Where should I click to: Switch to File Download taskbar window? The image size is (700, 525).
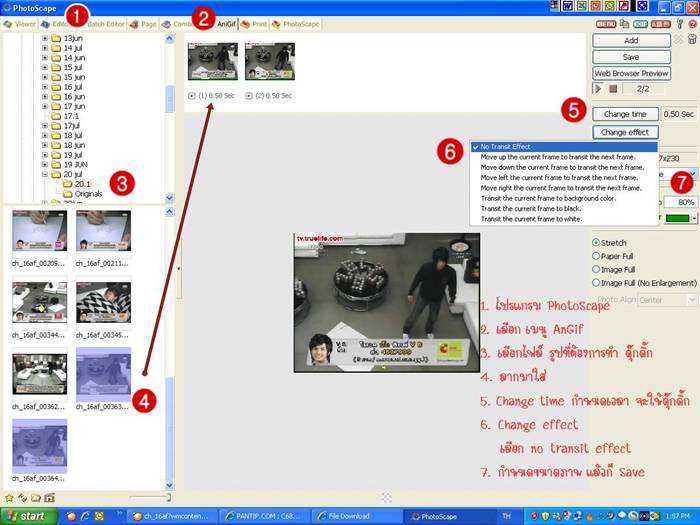point(355,516)
